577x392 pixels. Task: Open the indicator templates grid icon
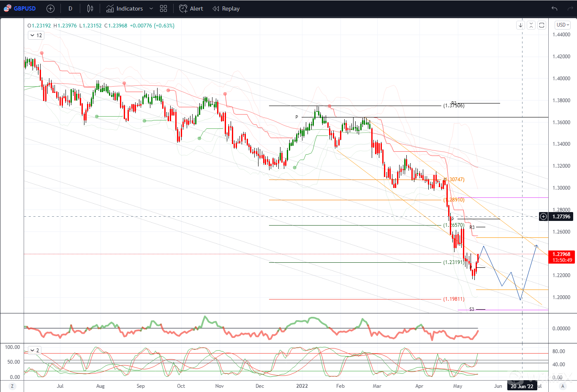coord(163,8)
